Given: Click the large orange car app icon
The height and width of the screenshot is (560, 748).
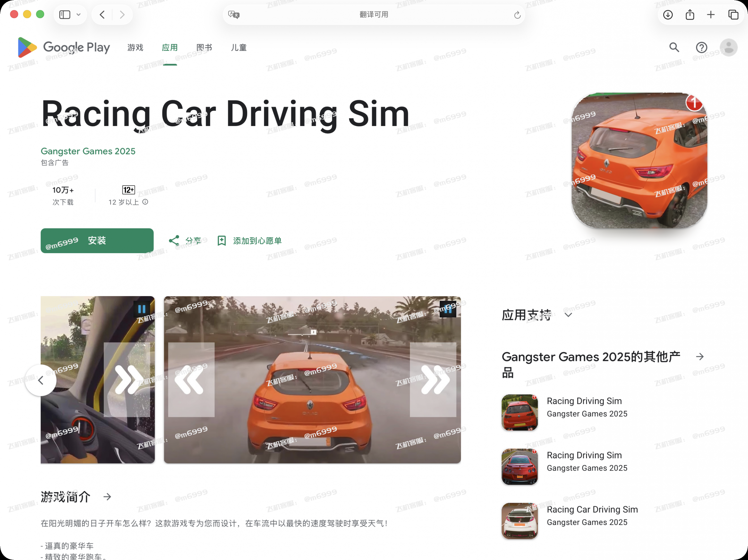Looking at the screenshot, I should tap(639, 160).
